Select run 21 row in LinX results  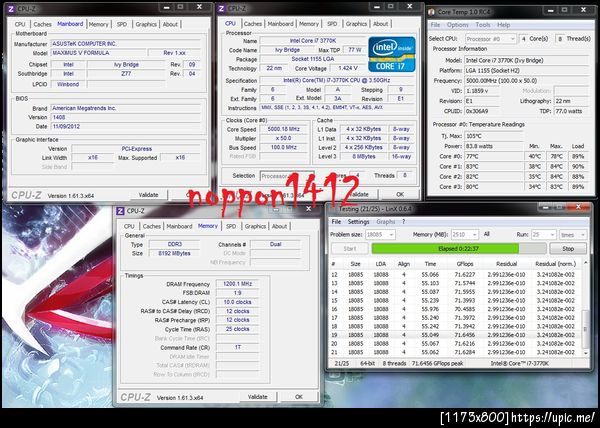pyautogui.click(x=455, y=352)
